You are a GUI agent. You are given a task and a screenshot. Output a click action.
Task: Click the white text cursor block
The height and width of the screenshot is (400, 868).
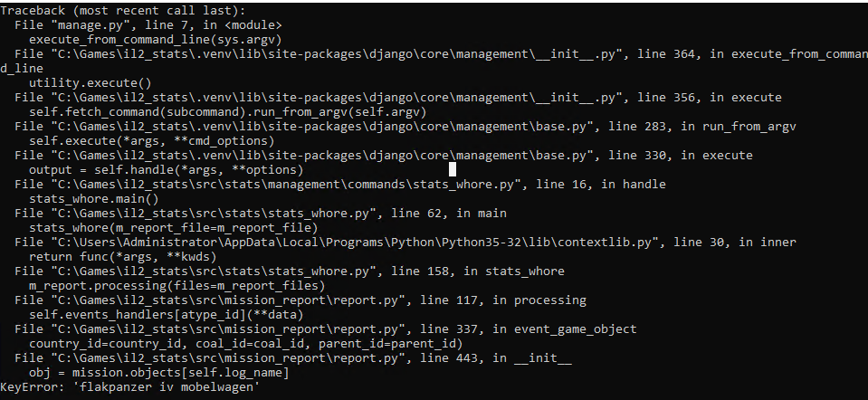click(x=453, y=169)
